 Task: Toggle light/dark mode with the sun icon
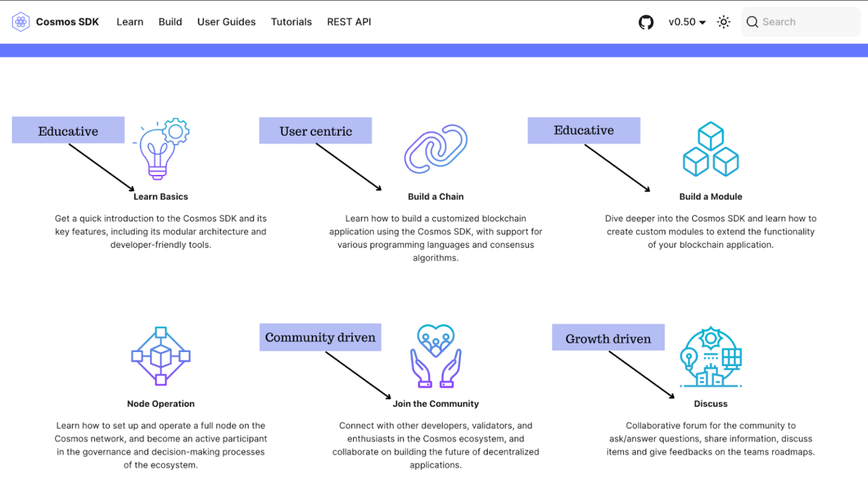coord(723,21)
